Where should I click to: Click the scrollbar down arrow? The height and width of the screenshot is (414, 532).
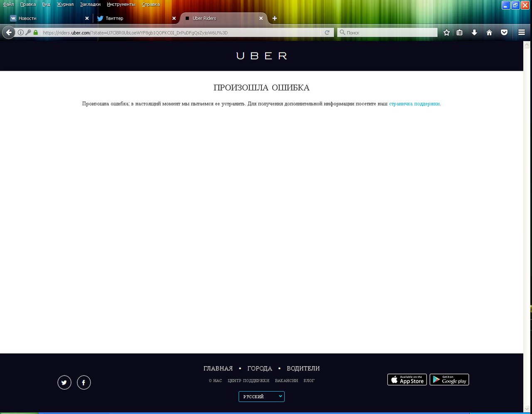pyautogui.click(x=527, y=408)
